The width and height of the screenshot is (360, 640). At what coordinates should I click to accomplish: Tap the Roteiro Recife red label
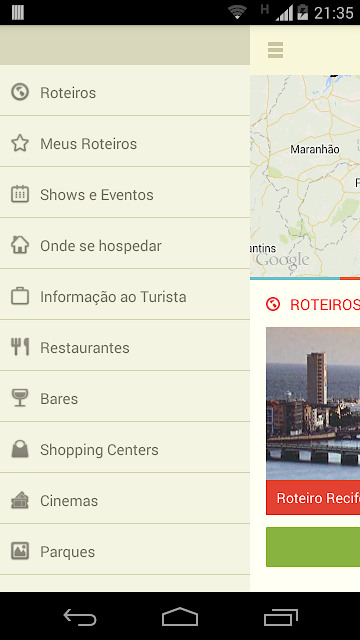(x=313, y=498)
